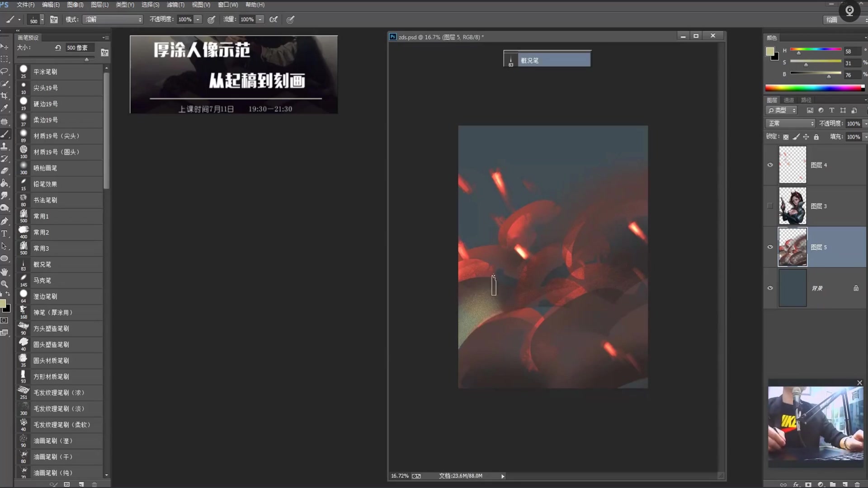Screen dimensions: 868x488
Task: Select the 喷枪画笔 brush preset
Action: coord(60,168)
